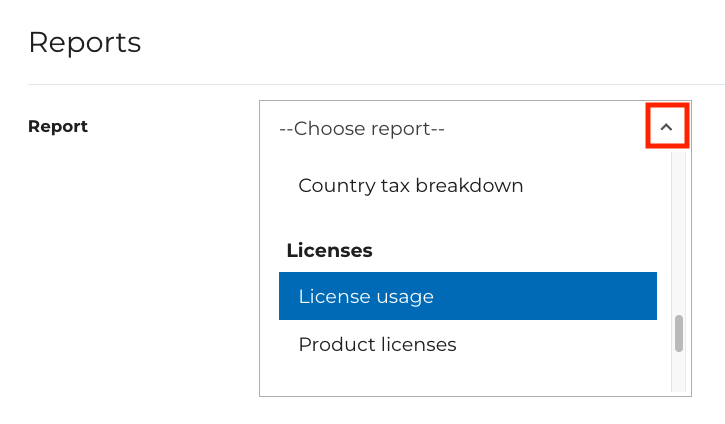Click the highlighted blue License usage row
Image resolution: width=725 pixels, height=424 pixels.
point(467,296)
